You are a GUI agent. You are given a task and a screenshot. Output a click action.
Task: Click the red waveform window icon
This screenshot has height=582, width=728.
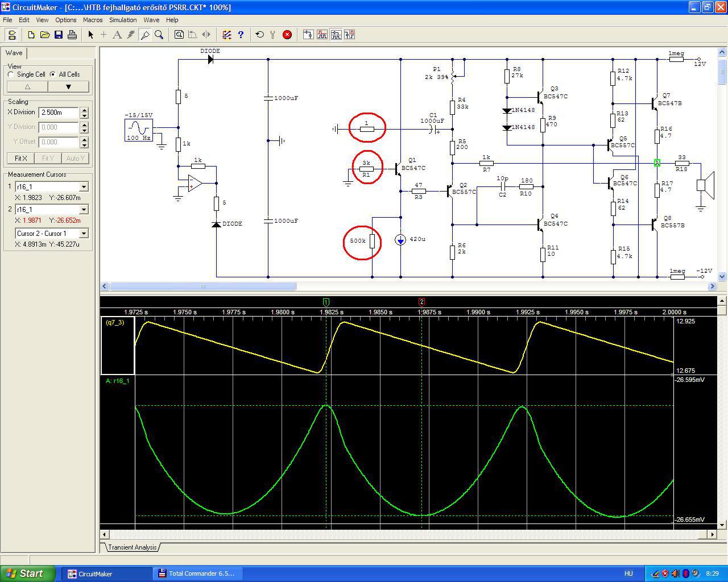(x=322, y=35)
